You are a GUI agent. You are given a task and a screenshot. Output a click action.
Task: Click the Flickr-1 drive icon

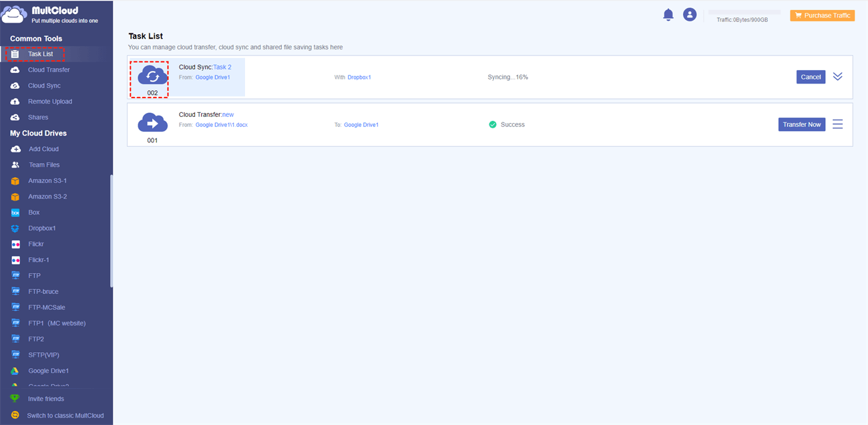pyautogui.click(x=15, y=260)
